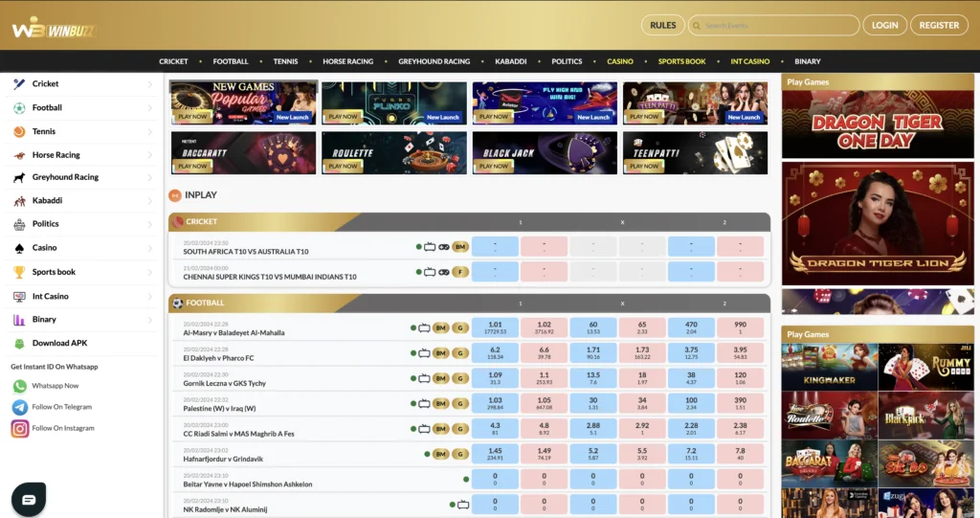Click BM badge for Gornik Leczna v GKS Tychy
Viewport: 980px width, 518px height.
[x=440, y=378]
